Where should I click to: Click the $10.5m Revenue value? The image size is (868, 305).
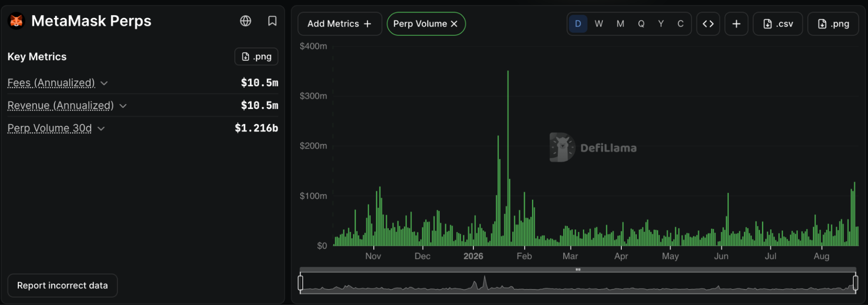coord(260,105)
